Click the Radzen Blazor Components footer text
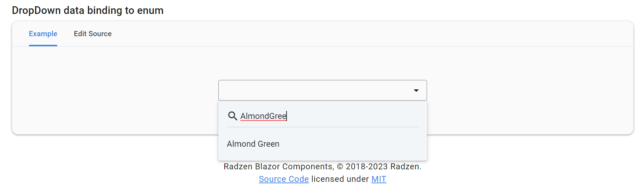This screenshot has height=194, width=644. click(x=278, y=167)
